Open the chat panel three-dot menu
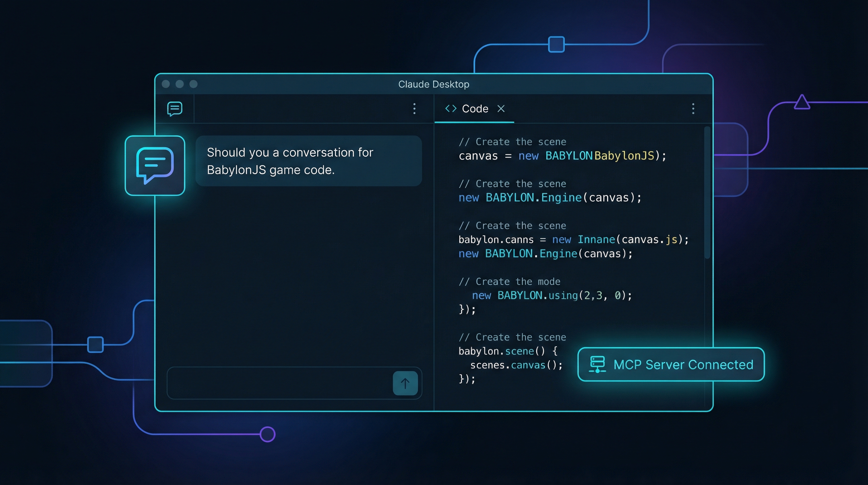 click(414, 109)
